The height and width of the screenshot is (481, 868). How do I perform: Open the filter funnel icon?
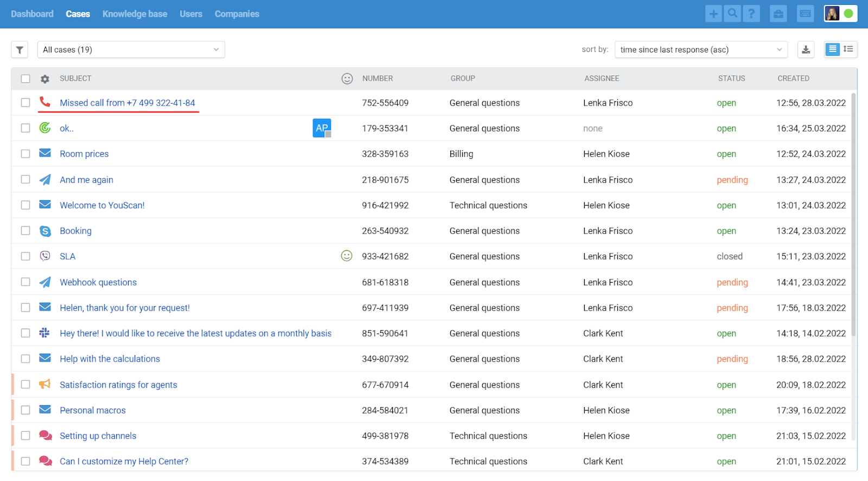pos(20,50)
